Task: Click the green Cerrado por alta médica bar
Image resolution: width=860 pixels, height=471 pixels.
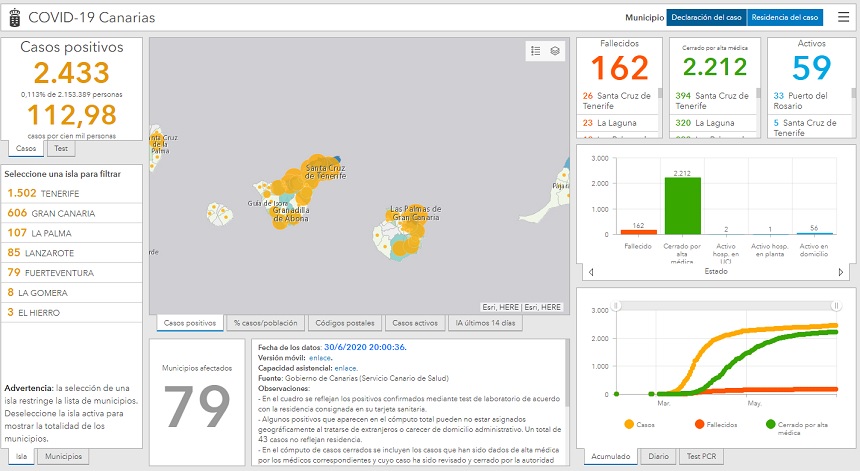Action: [683, 206]
